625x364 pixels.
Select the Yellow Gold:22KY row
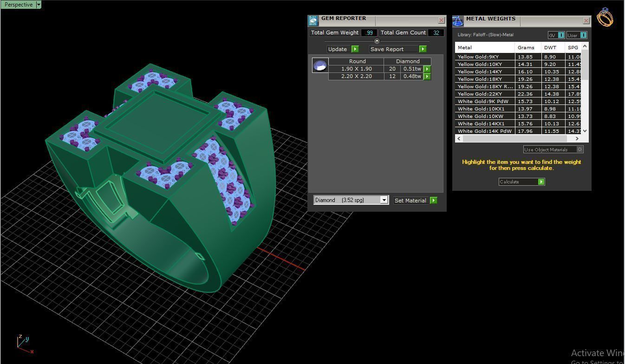coord(518,94)
